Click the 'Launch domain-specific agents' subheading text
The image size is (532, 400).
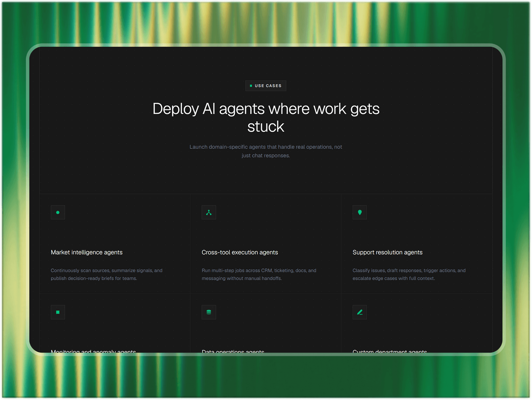pos(266,151)
